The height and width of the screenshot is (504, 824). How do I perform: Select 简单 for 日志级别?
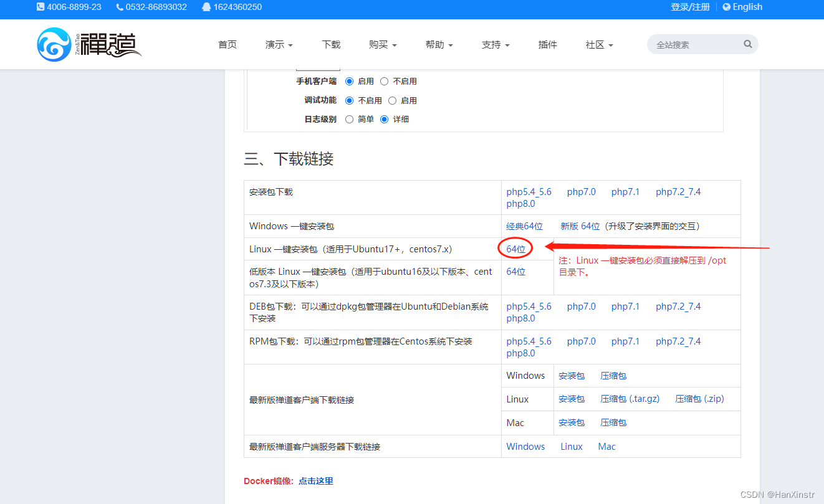[x=349, y=119]
